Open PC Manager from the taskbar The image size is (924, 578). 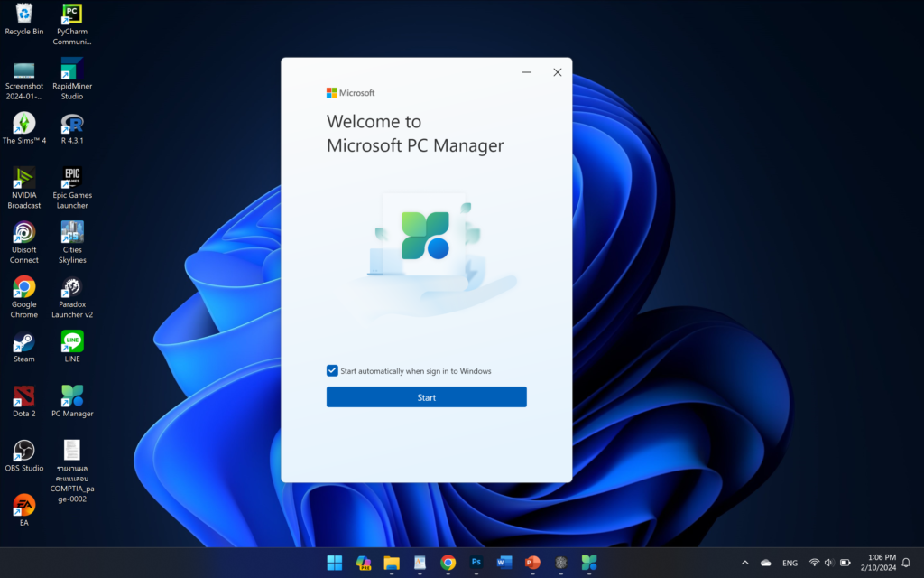click(589, 563)
